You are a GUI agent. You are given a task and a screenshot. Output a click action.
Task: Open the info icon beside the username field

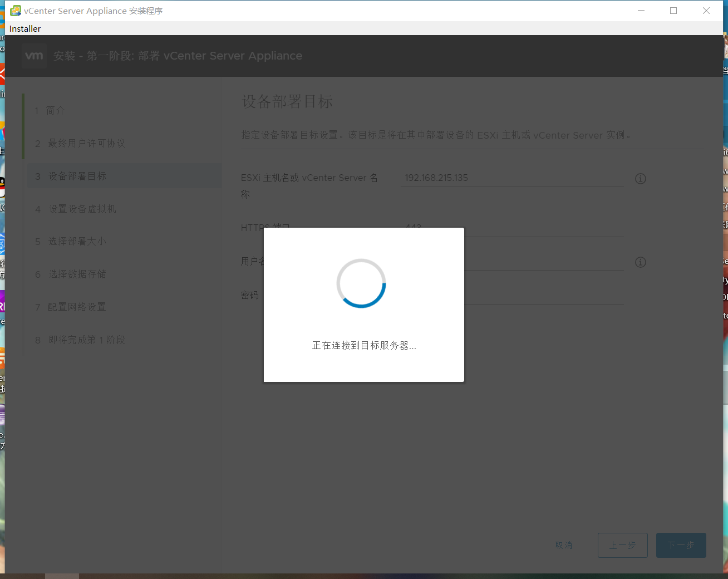640,262
